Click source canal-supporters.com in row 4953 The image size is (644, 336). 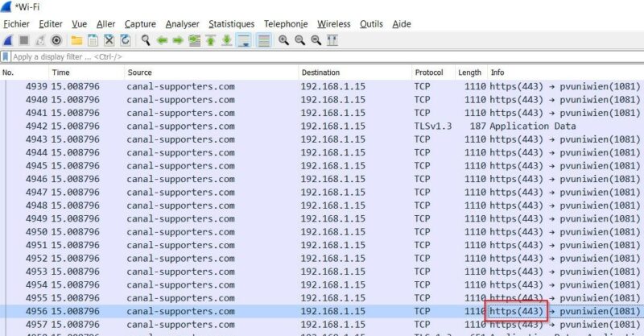pyautogui.click(x=180, y=272)
